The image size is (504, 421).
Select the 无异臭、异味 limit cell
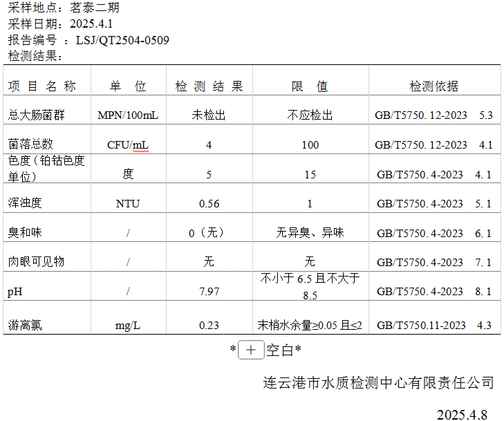pyautogui.click(x=310, y=233)
